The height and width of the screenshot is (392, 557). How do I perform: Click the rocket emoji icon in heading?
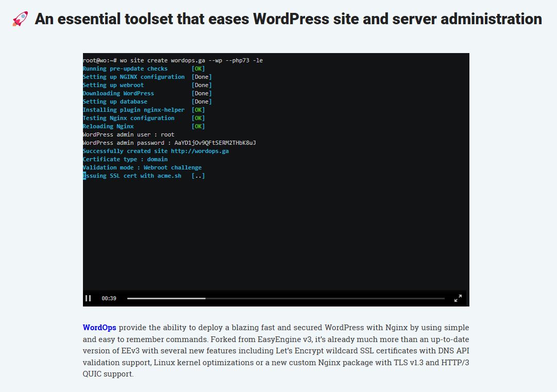[x=20, y=19]
